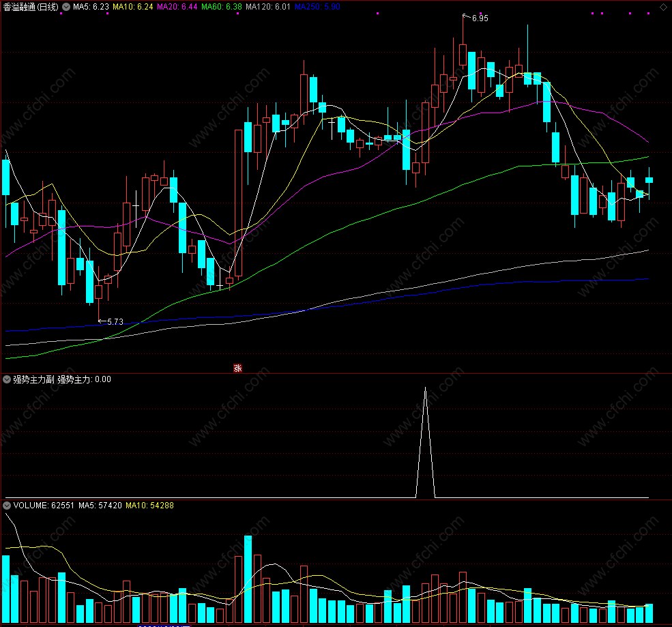Click the MA60: 6.38 label
Viewport: 672px width, 627px height.
click(222, 7)
